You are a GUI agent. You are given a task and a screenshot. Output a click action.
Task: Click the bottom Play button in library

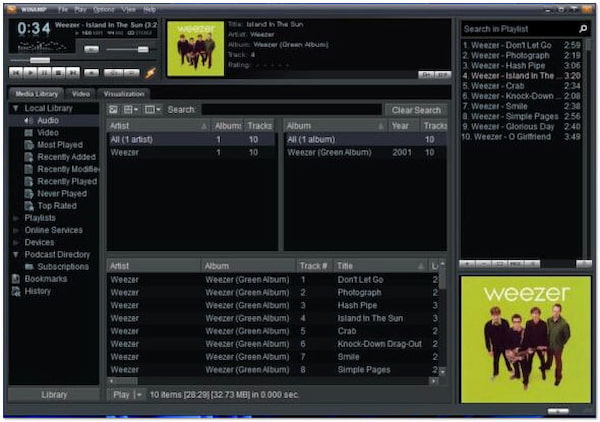[121, 395]
